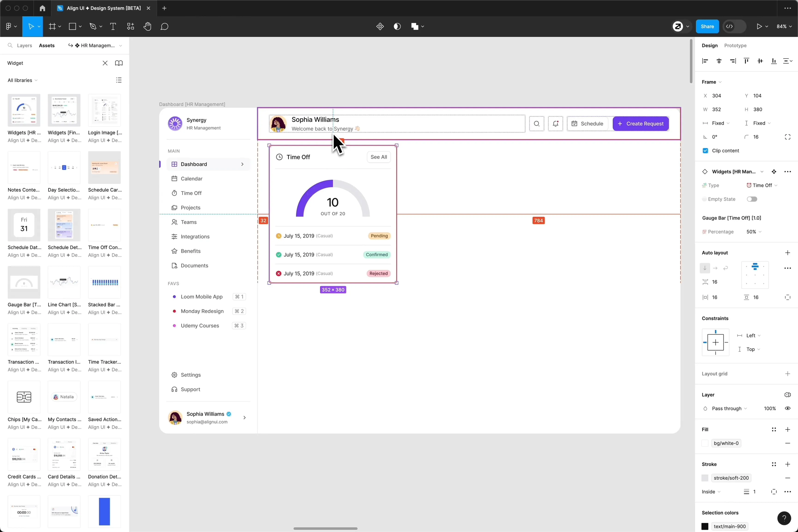Expand the All libraries dropdown
This screenshot has width=798, height=532.
point(22,80)
